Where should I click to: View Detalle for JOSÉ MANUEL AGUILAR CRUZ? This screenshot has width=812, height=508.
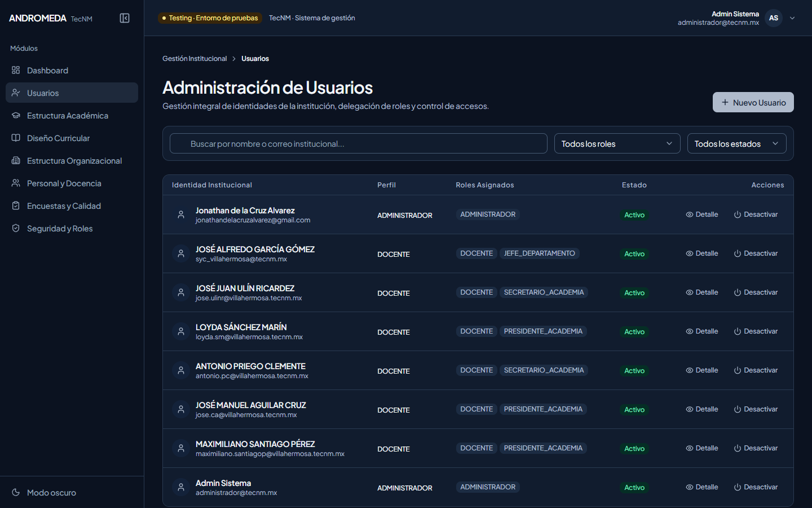coord(702,409)
